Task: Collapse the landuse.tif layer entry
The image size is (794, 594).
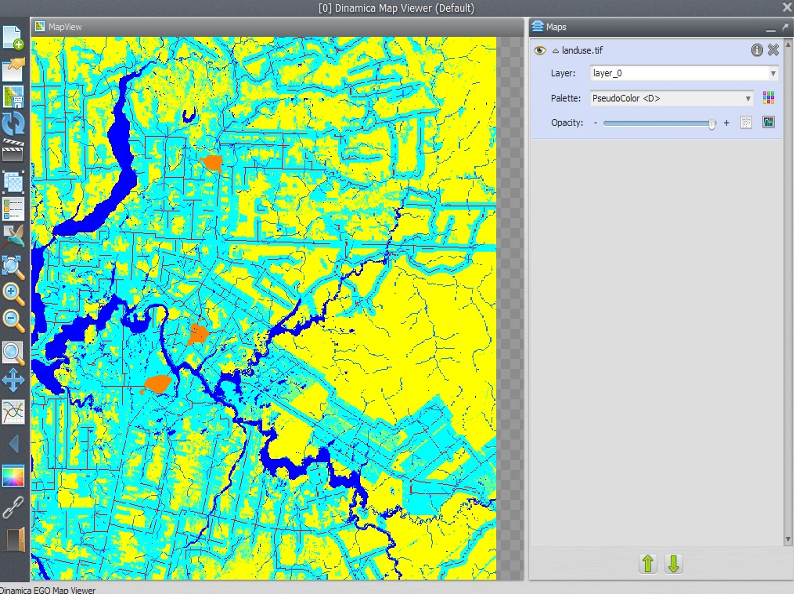Action: click(555, 50)
